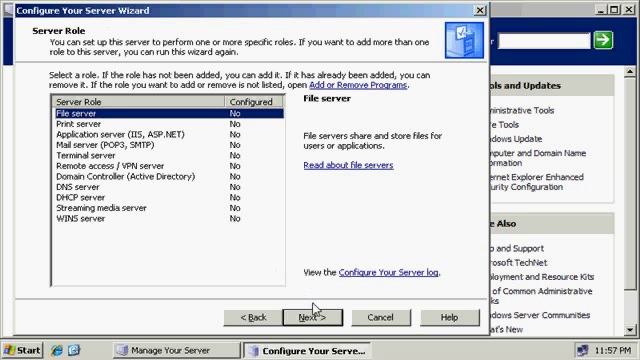This screenshot has height=360, width=640.
Task: Open Windows Server Communities link
Action: tap(540, 315)
